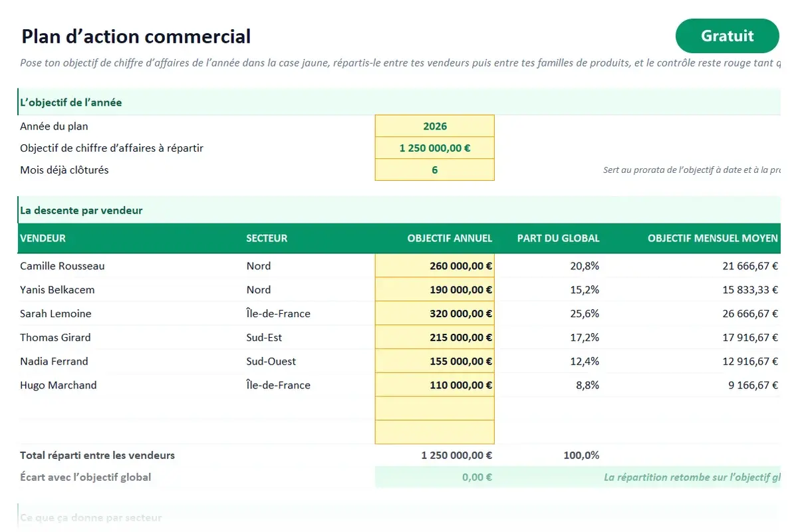The height and width of the screenshot is (532, 798).
Task: Click the PART DU GLOBAL column header
Action: point(559,238)
